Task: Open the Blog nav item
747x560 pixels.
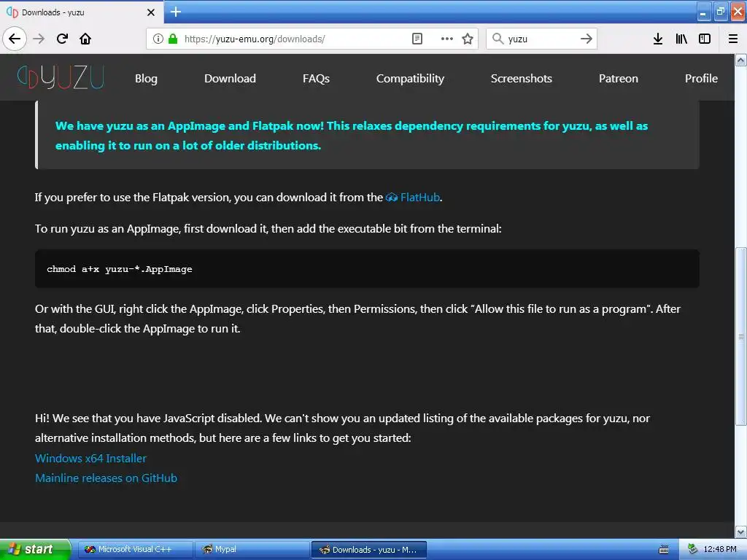Action: (x=146, y=79)
